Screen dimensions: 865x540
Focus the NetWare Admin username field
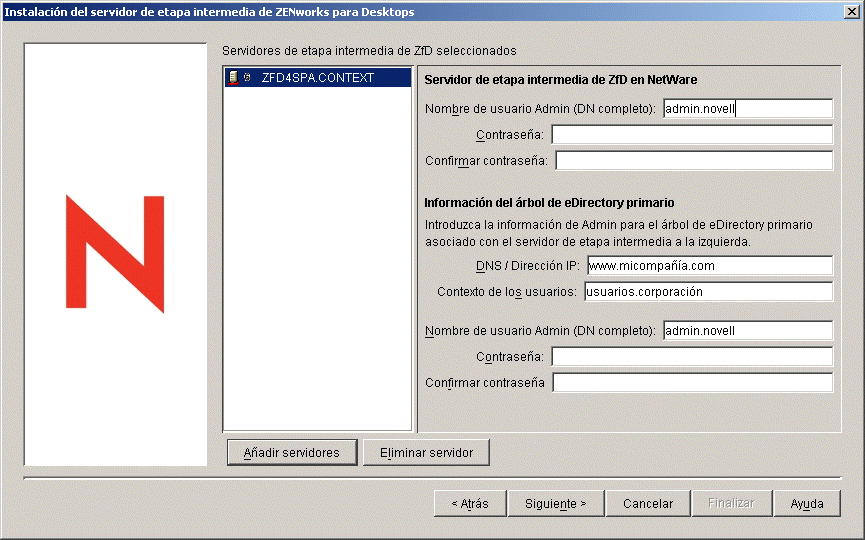[x=747, y=109]
